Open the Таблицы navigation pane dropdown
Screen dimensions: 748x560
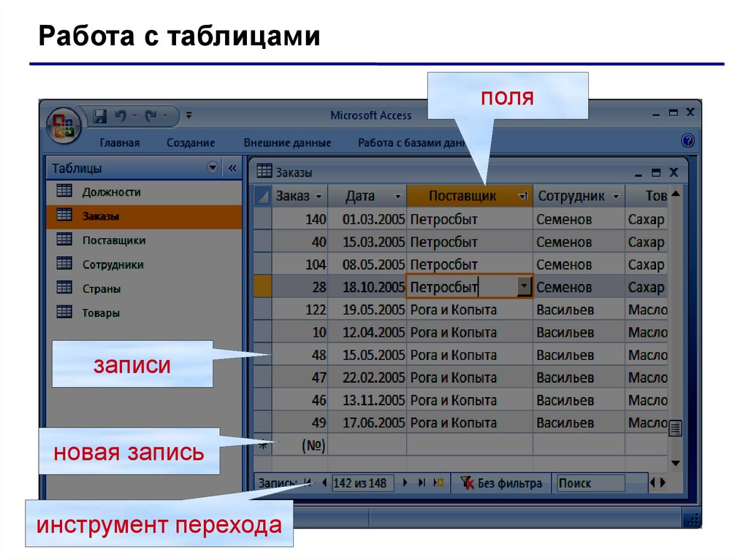coord(213,167)
